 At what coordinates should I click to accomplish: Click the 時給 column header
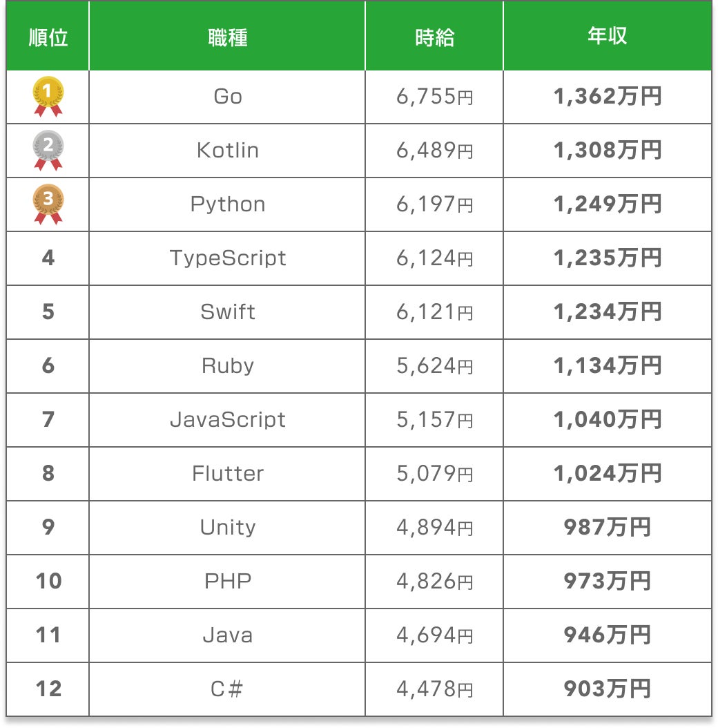434,37
